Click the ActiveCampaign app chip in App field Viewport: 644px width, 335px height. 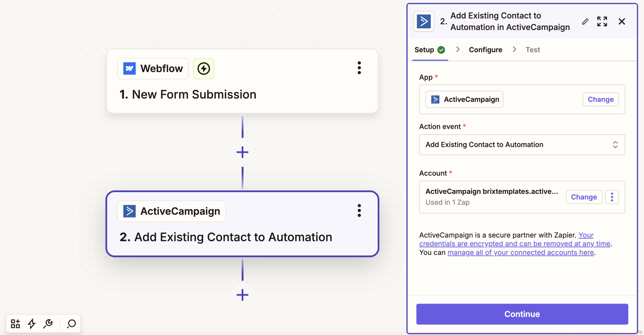pyautogui.click(x=464, y=99)
